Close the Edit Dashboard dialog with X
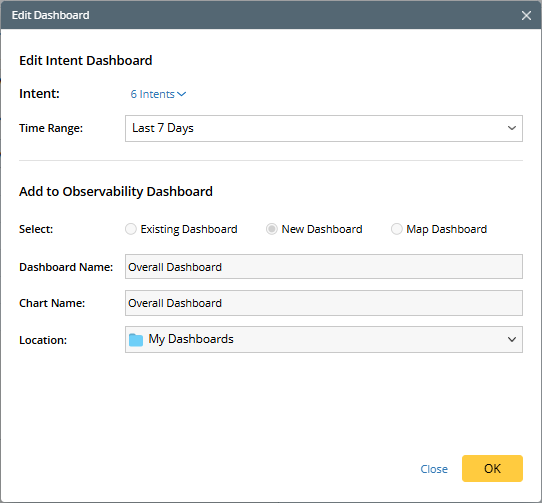 [x=526, y=15]
